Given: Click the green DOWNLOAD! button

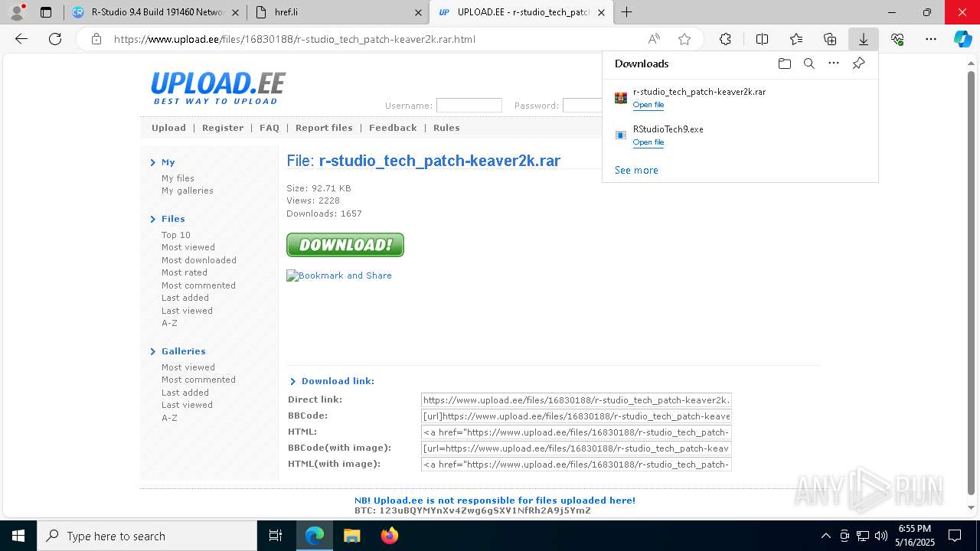Looking at the screenshot, I should [x=345, y=245].
